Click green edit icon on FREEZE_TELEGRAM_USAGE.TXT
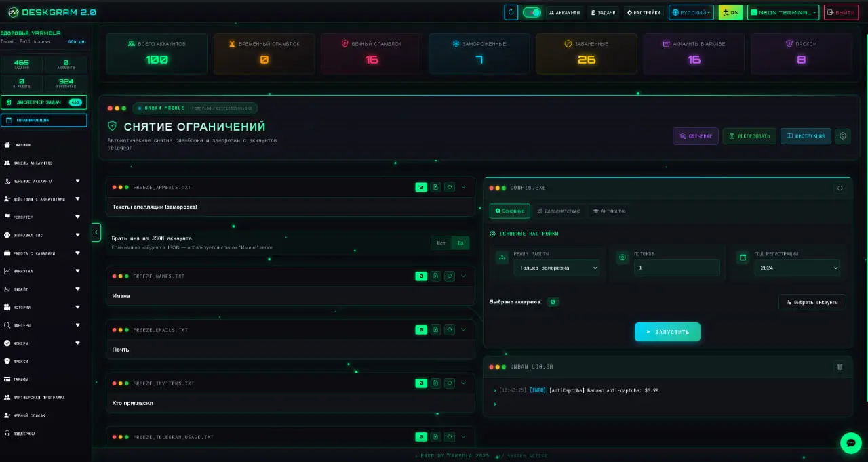Viewport: 868px width, 462px height. pos(421,437)
